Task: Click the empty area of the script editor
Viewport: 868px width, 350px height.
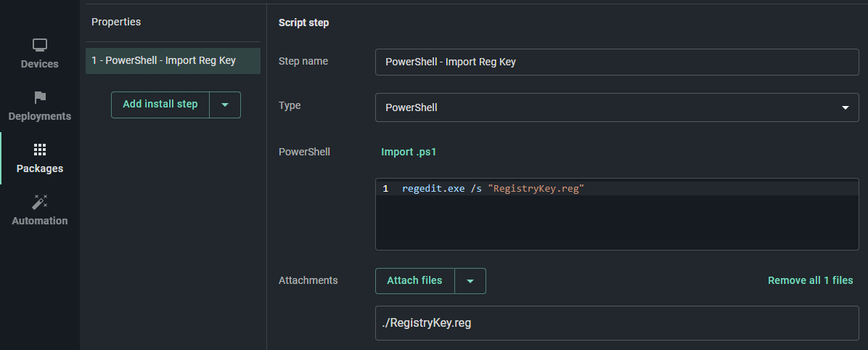Action: pyautogui.click(x=617, y=221)
